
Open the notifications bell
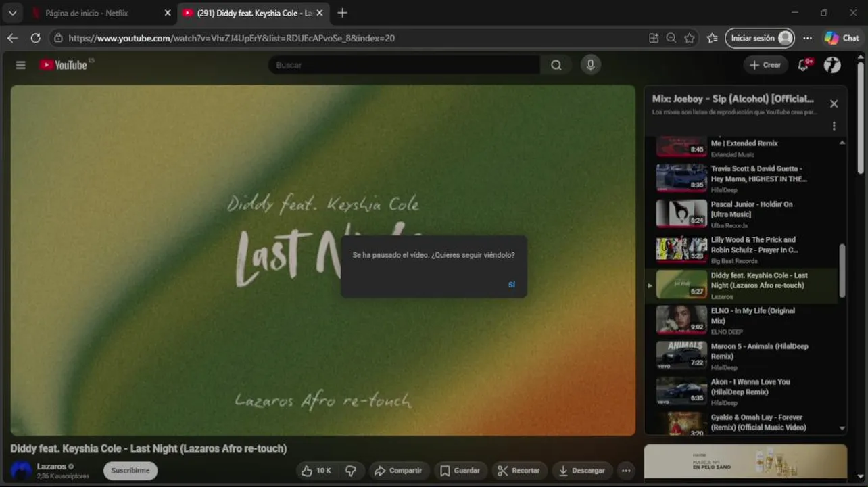point(804,65)
